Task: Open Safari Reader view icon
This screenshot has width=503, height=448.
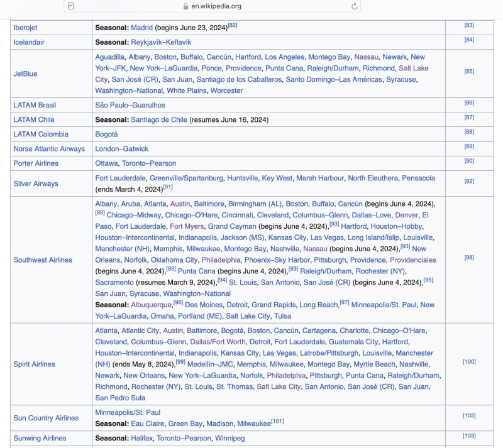Action: pos(71,6)
